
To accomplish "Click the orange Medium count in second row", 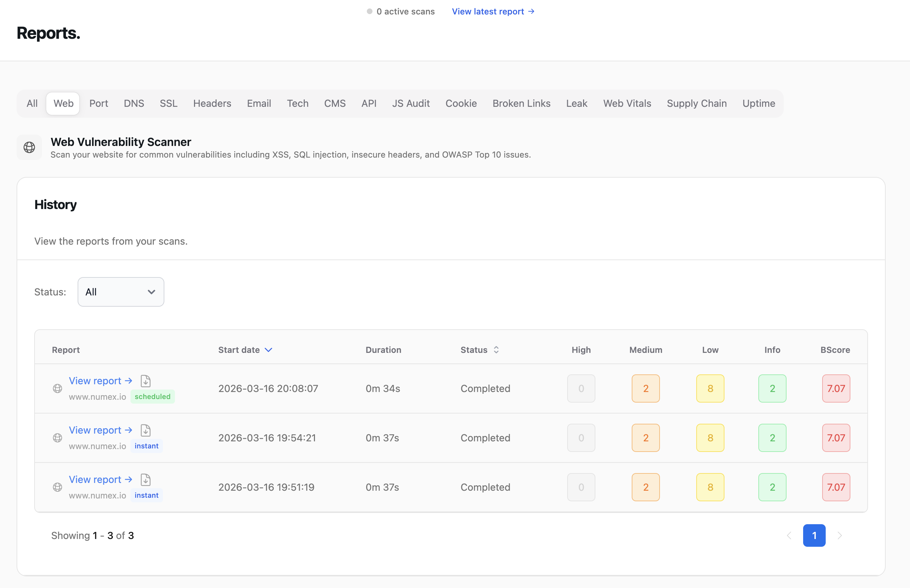I will point(645,437).
